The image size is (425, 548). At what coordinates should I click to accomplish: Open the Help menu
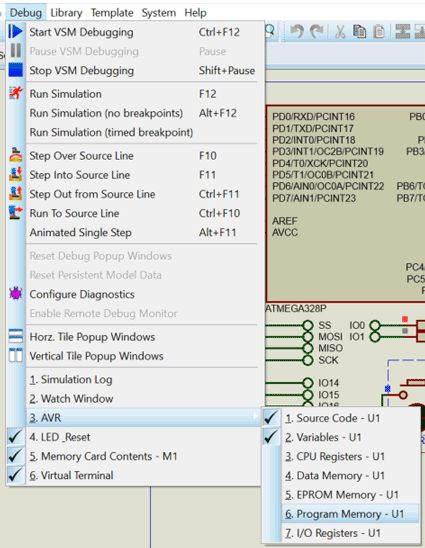(195, 13)
